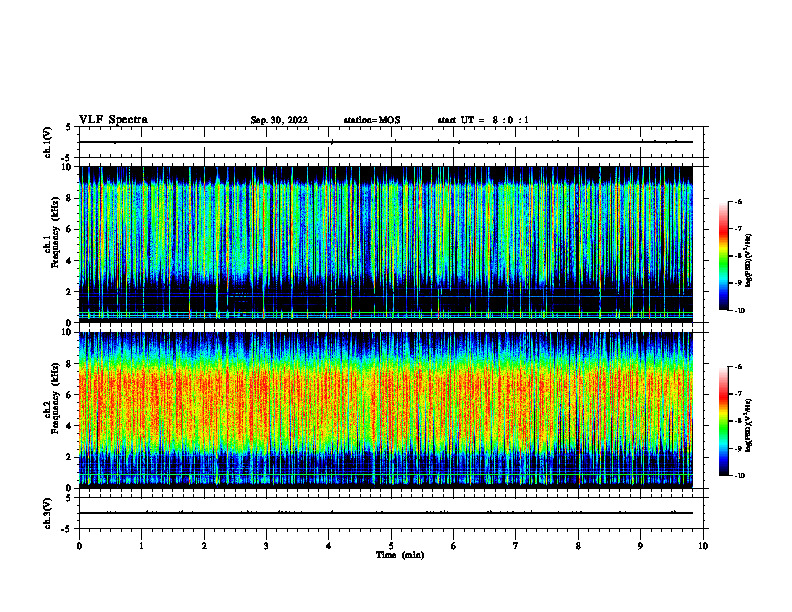Click time-axis tick label "3"

coord(266,546)
